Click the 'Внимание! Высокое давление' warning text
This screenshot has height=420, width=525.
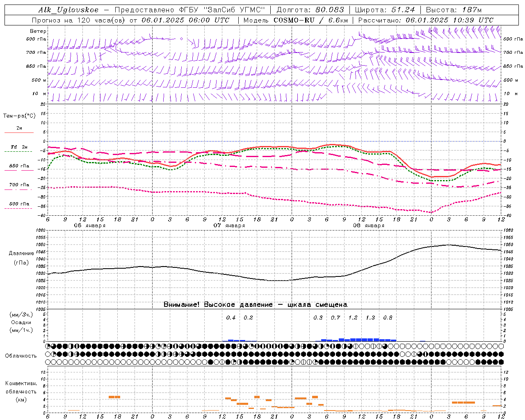[218, 305]
